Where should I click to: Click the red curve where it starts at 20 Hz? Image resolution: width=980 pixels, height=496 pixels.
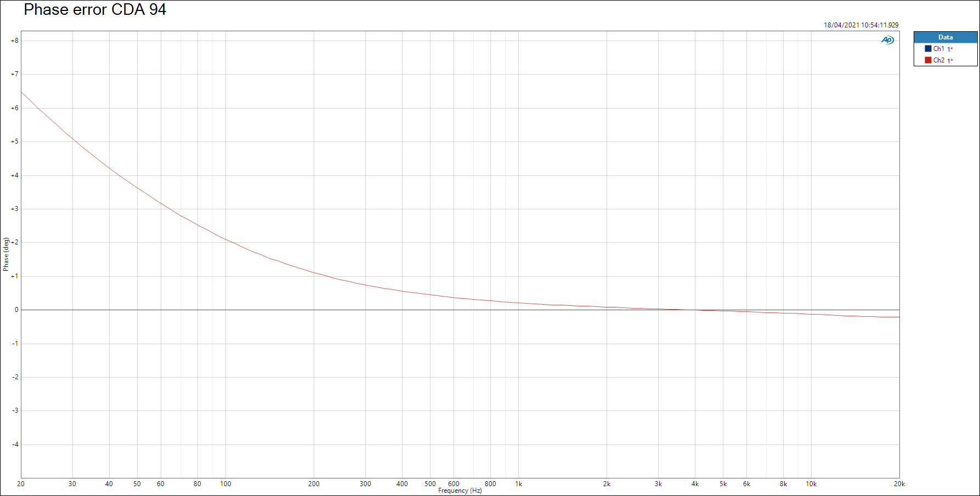click(x=21, y=92)
